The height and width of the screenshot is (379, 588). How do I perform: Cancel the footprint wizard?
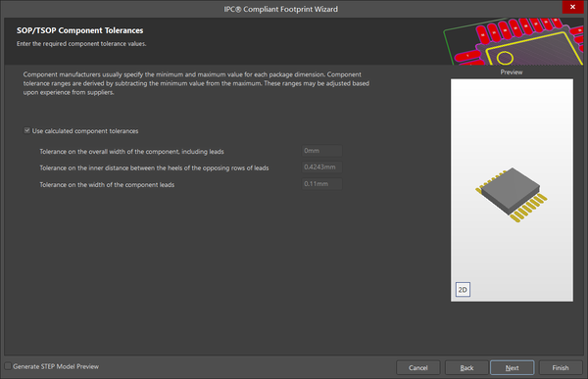pyautogui.click(x=418, y=368)
